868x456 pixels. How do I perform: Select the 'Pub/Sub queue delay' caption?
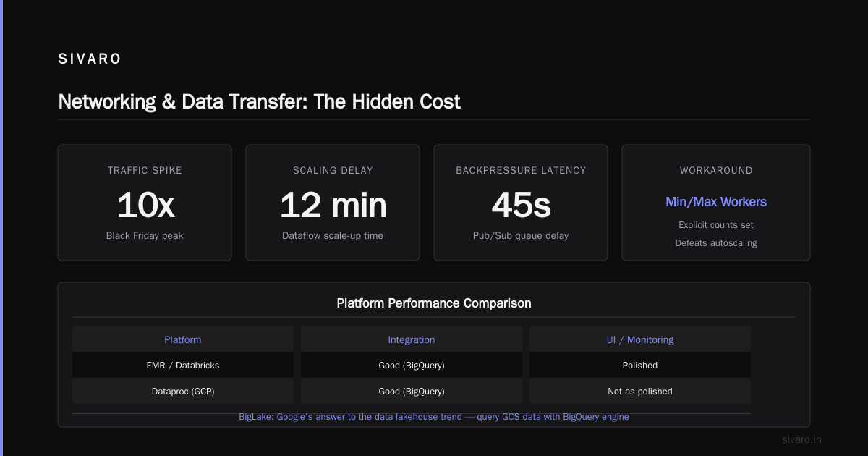pos(521,236)
